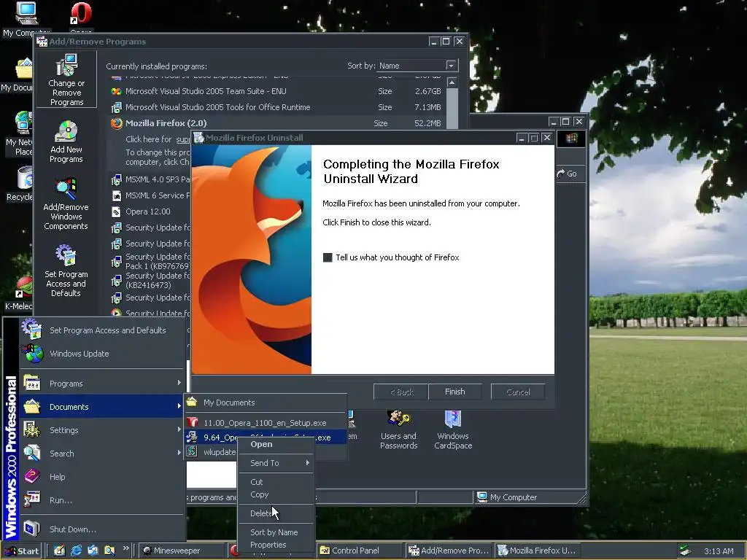Click Finish in the Firefox Uninstall wizard
This screenshot has width=747, height=560.
(x=455, y=392)
